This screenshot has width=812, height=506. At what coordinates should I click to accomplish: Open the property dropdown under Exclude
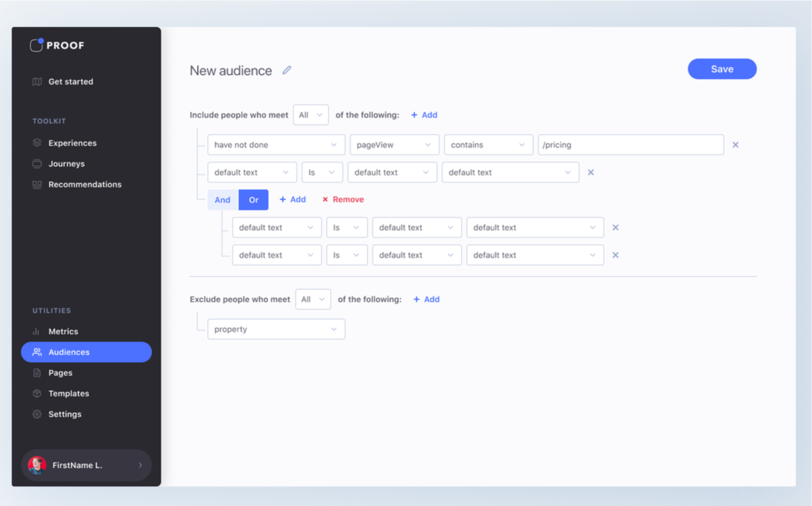click(x=276, y=329)
